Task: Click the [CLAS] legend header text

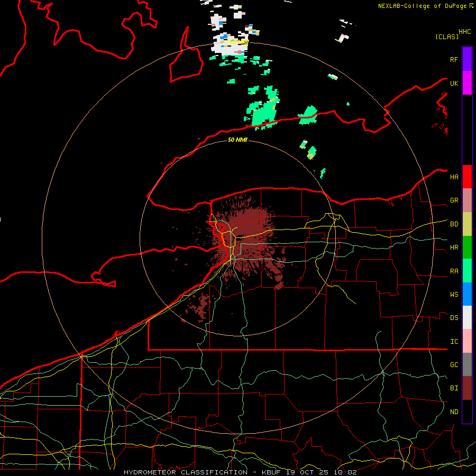Action: tap(447, 36)
